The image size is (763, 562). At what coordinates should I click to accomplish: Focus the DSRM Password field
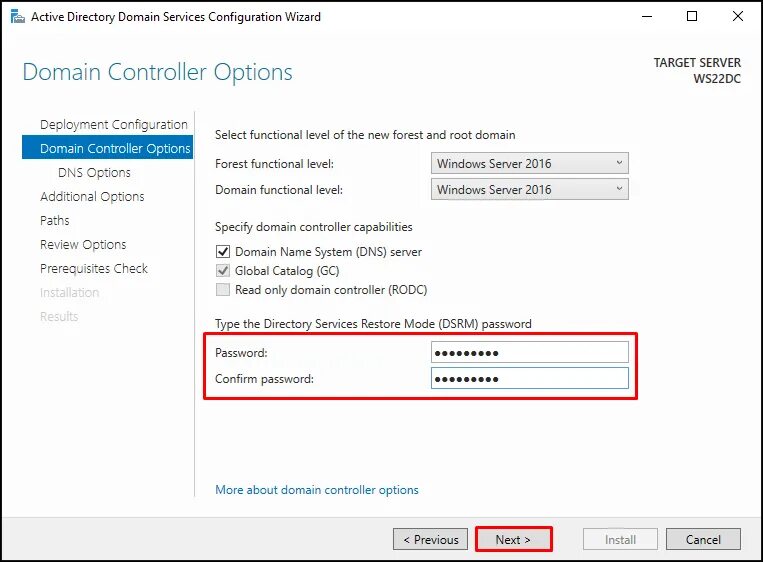(529, 352)
